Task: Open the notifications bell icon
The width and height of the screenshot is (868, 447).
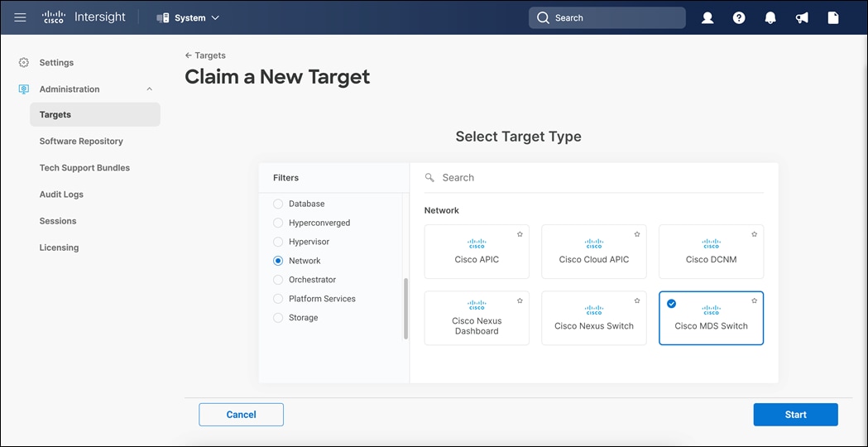Action: (x=770, y=18)
